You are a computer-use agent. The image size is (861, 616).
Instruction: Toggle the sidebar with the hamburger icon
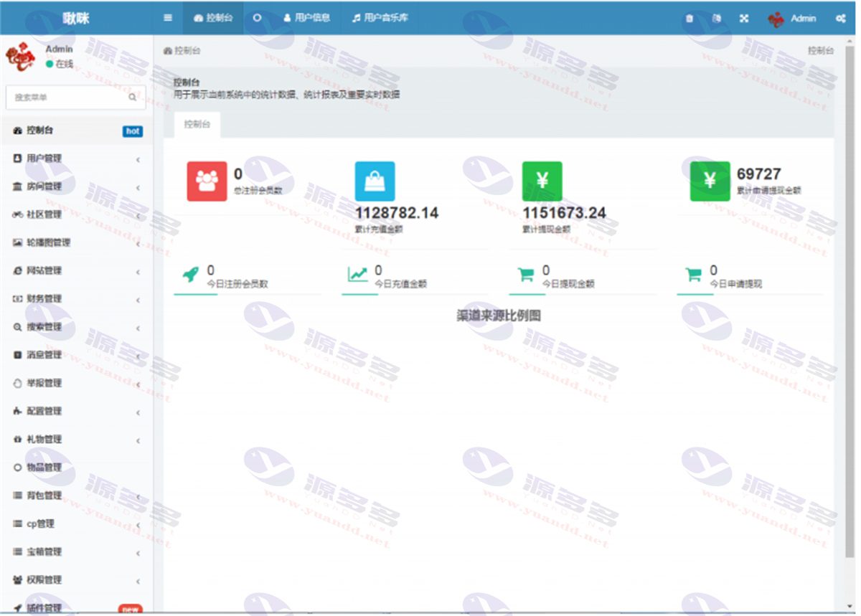(168, 18)
